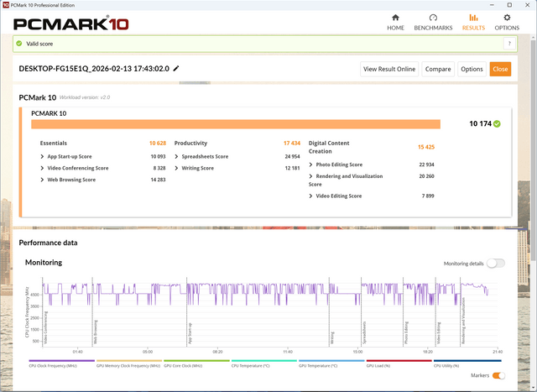537x392 pixels.
Task: Click the Photo Editing value 22 934
Action: coord(426,165)
